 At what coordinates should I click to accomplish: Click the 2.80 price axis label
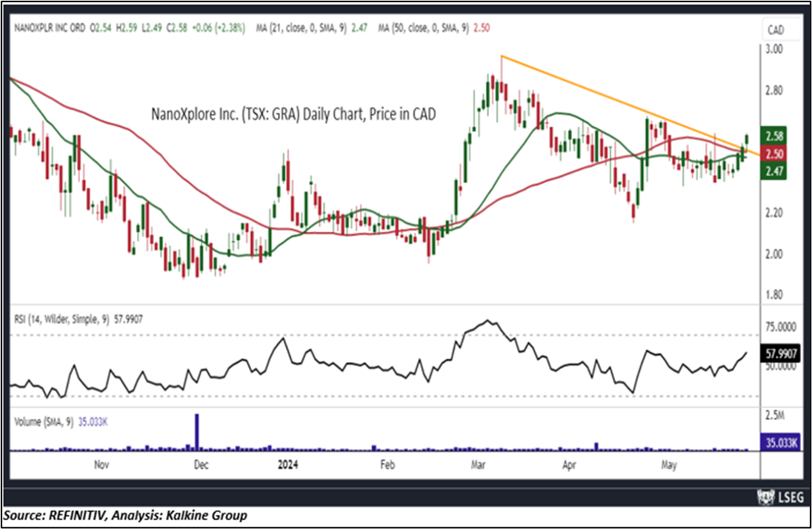tap(773, 90)
